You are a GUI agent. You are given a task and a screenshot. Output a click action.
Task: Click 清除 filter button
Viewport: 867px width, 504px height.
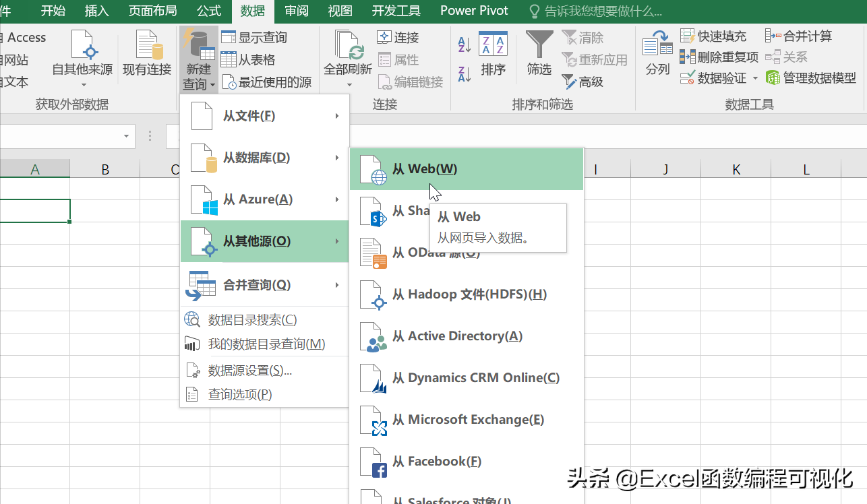[x=582, y=38]
